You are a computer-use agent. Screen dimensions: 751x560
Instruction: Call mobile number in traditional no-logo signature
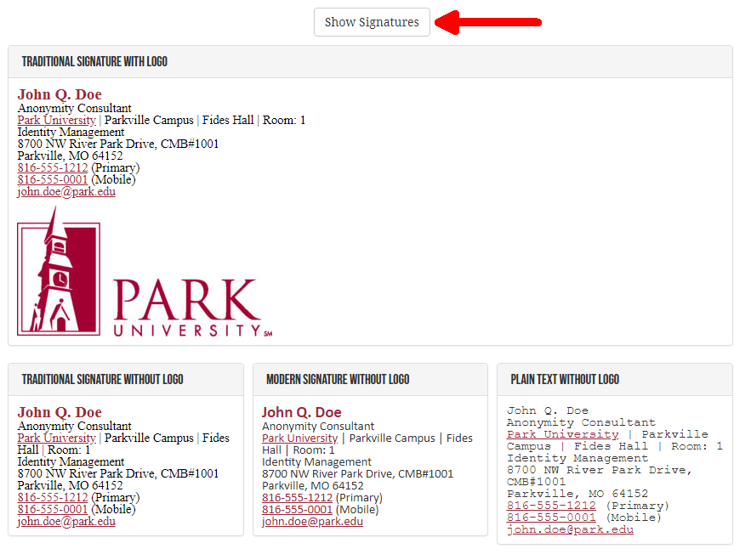point(53,510)
